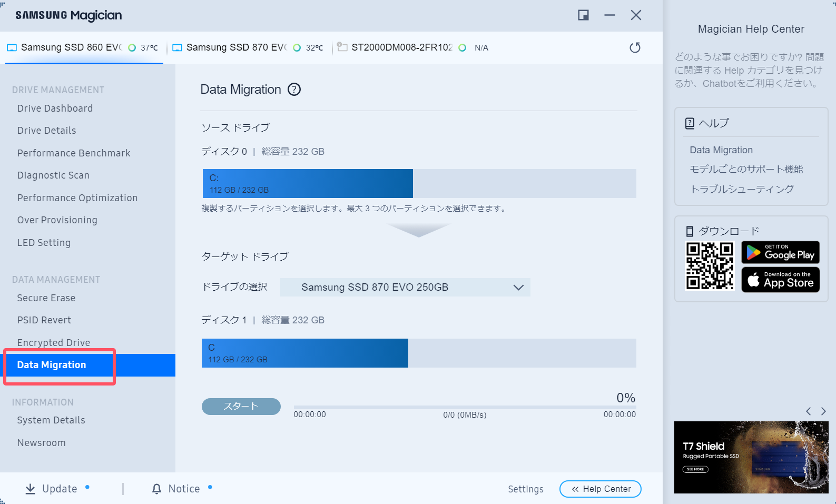The width and height of the screenshot is (836, 504).
Task: Click the Google Play badge
Action: 781,252
